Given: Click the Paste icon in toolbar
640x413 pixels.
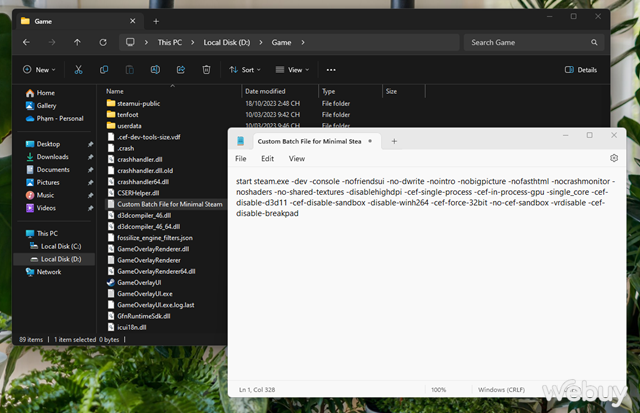Looking at the screenshot, I should [129, 70].
